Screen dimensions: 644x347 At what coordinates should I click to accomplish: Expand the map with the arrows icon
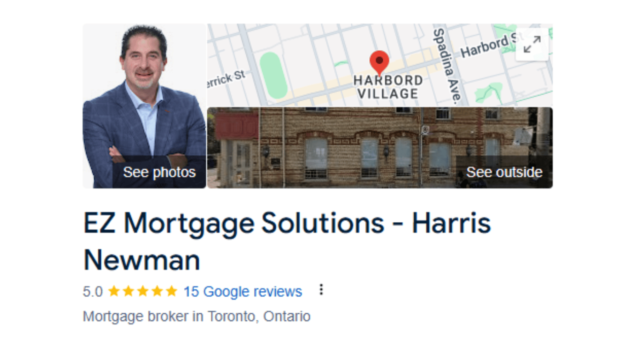coord(532,45)
